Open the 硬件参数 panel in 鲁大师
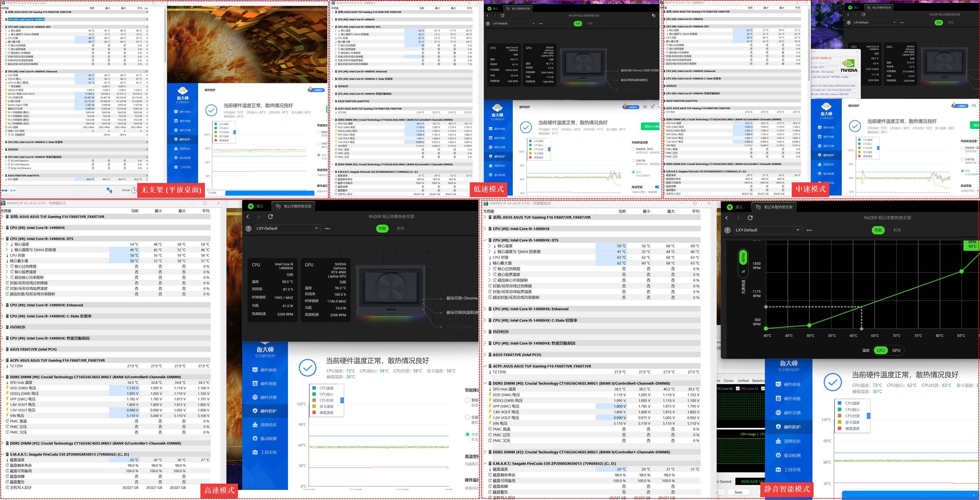This screenshot has width=980, height=500. 265,383
